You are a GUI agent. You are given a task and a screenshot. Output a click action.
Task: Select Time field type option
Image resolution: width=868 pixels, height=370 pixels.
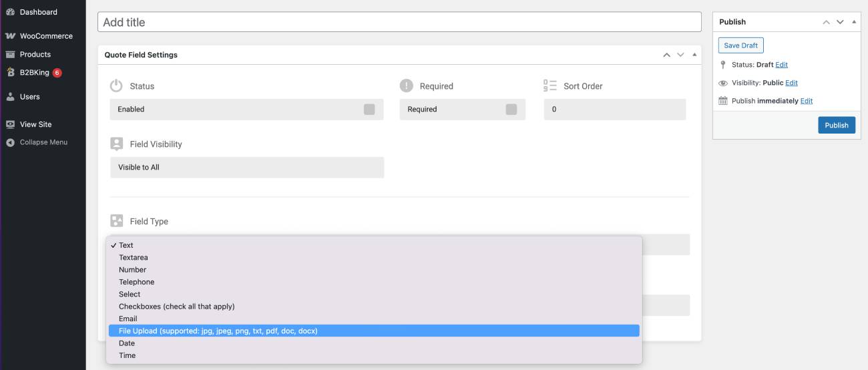pos(374,355)
